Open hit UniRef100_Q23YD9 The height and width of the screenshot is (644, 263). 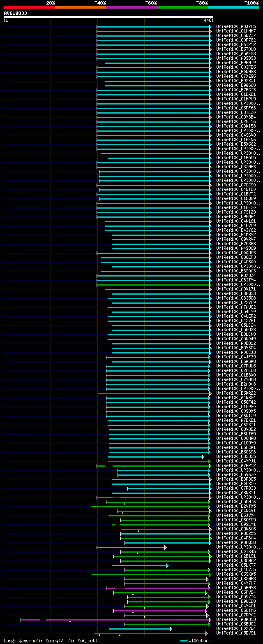point(236,302)
